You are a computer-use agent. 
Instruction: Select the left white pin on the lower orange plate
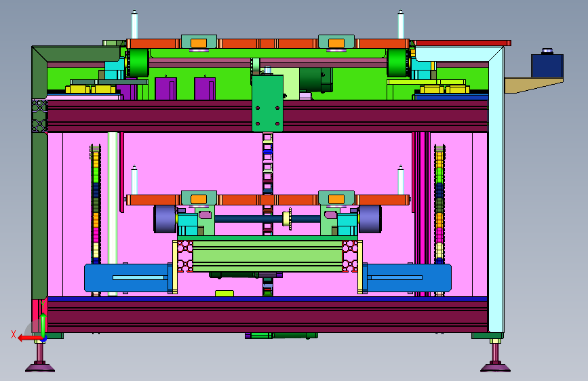(x=134, y=180)
